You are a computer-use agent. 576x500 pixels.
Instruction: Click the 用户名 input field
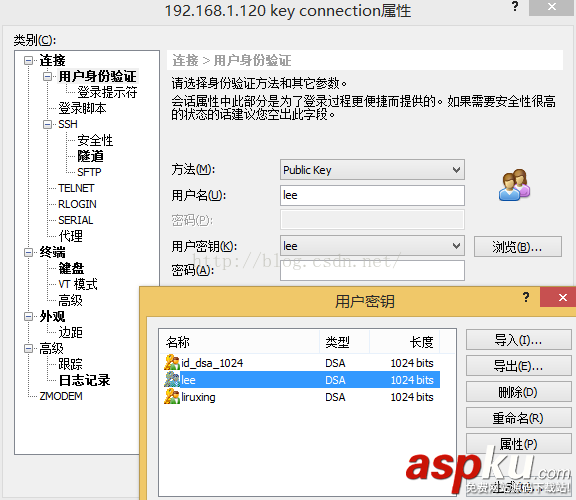point(372,195)
